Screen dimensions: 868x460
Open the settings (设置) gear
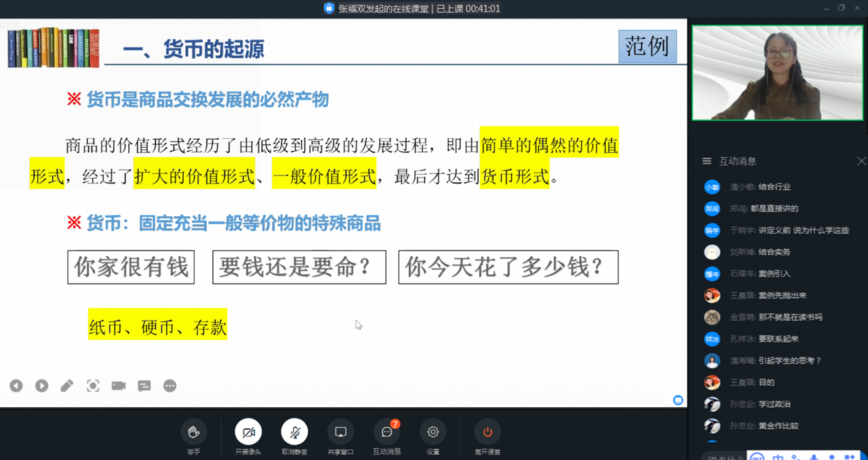point(433,432)
